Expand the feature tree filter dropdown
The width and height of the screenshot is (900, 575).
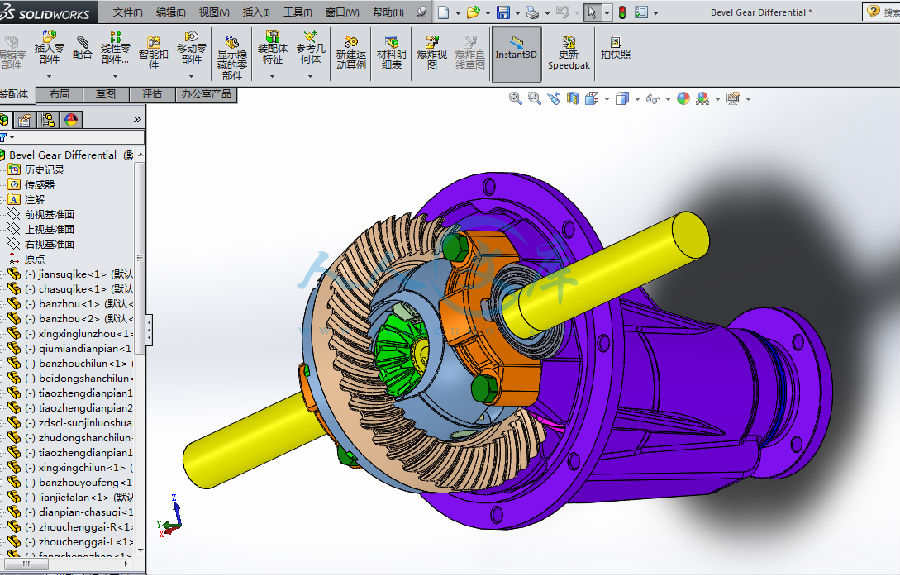(x=11, y=137)
